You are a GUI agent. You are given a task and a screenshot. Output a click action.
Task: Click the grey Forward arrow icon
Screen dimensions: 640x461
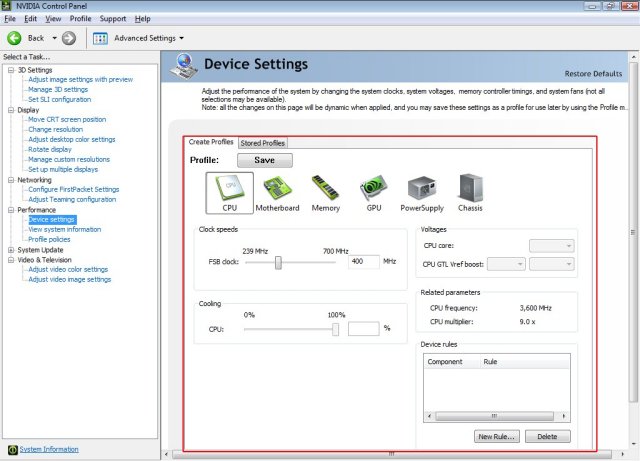coord(69,38)
